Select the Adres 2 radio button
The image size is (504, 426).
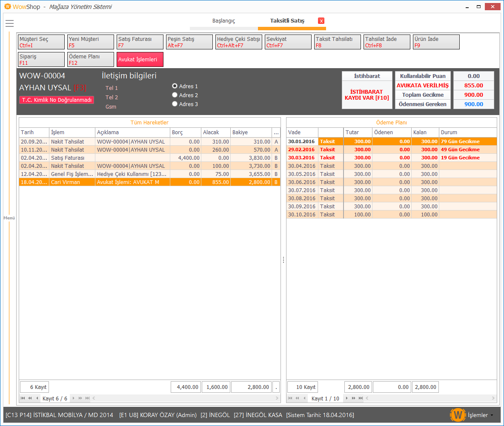pyautogui.click(x=175, y=95)
